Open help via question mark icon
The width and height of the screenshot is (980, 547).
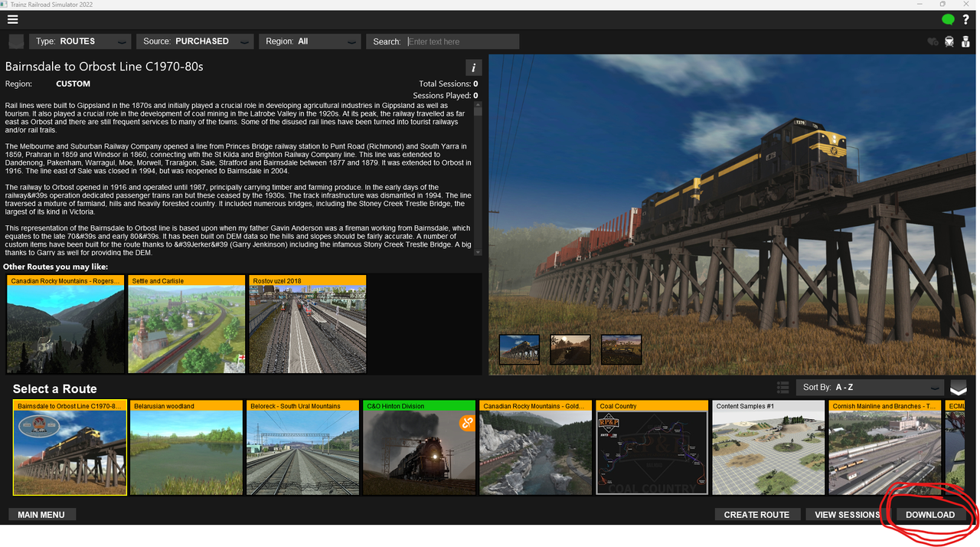tap(966, 19)
